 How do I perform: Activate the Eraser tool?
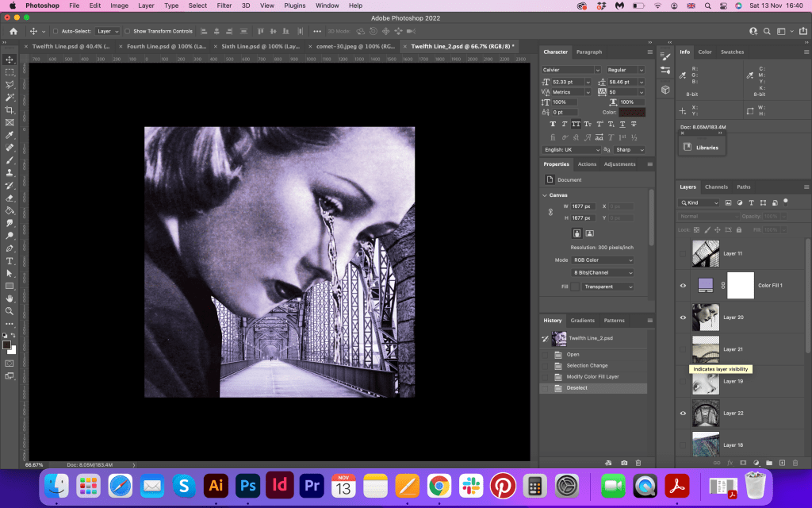click(x=10, y=198)
